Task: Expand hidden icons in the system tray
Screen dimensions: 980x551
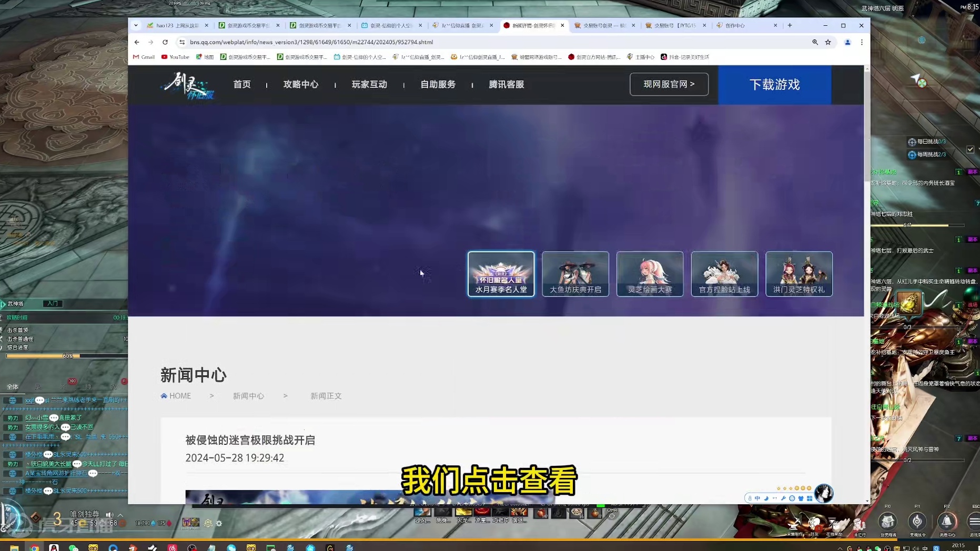Action: click(840, 548)
